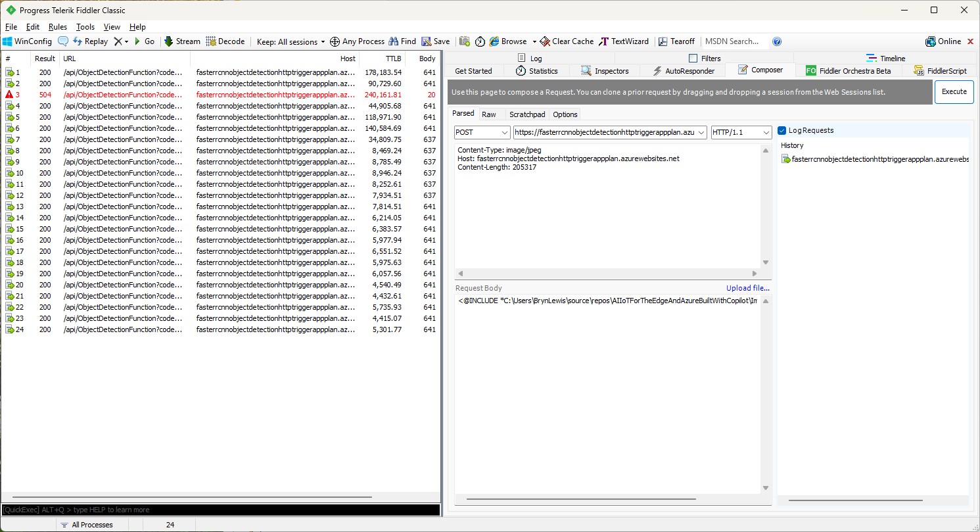Open the Rules menu
The height and width of the screenshot is (532, 980).
coord(58,27)
